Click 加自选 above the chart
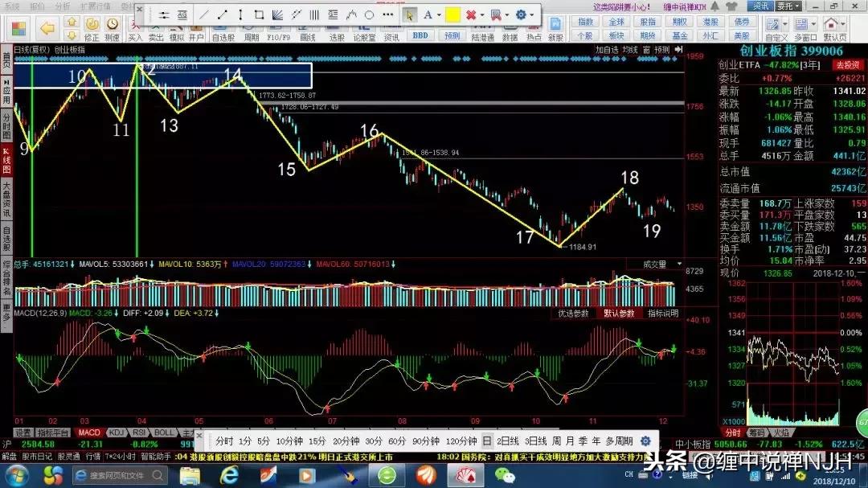The image size is (868, 488). click(607, 50)
